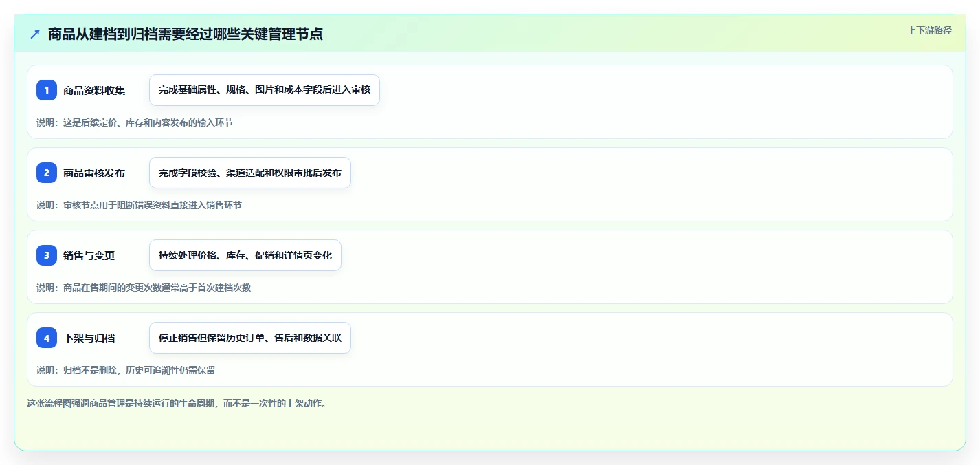Click the note 这是后续定价、库存和内容发布的输入环节
Screen dimensions: 980x465
[x=135, y=122]
